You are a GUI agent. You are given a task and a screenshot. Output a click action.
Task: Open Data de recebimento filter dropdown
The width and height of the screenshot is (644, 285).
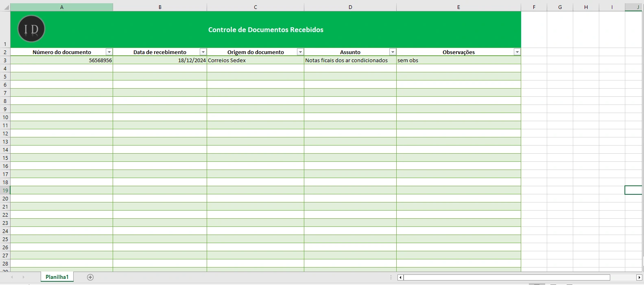(203, 52)
